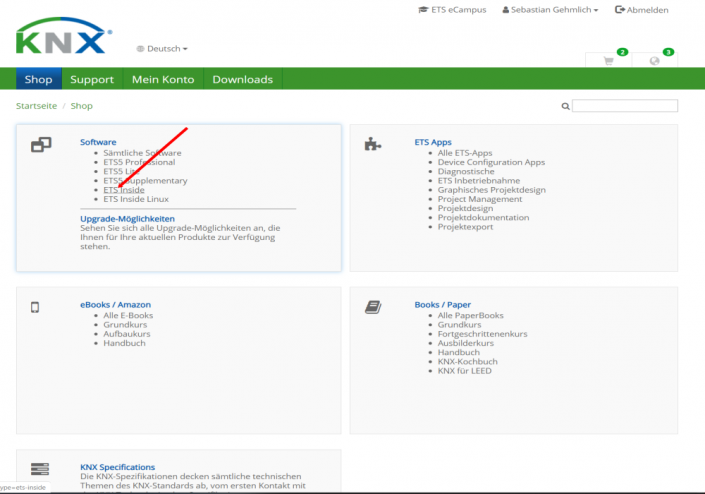Click into the search input field
Screen dimensions: 705x494
coord(625,106)
